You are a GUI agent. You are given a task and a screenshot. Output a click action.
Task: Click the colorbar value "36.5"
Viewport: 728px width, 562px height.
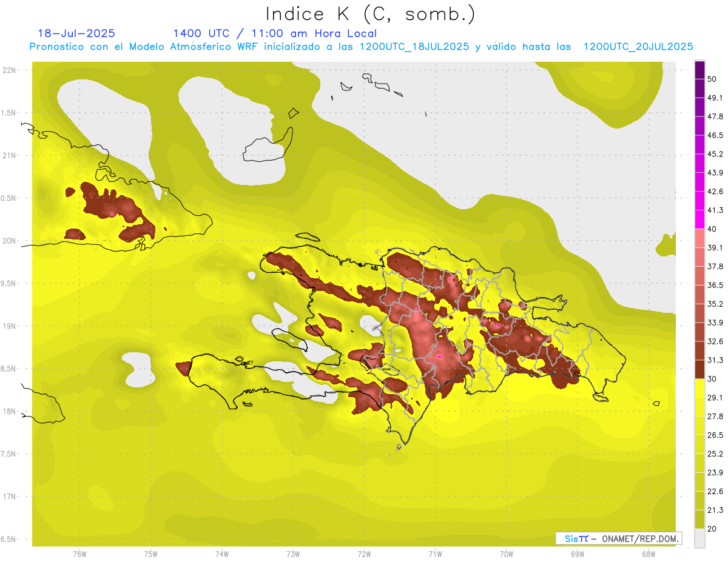click(715, 286)
